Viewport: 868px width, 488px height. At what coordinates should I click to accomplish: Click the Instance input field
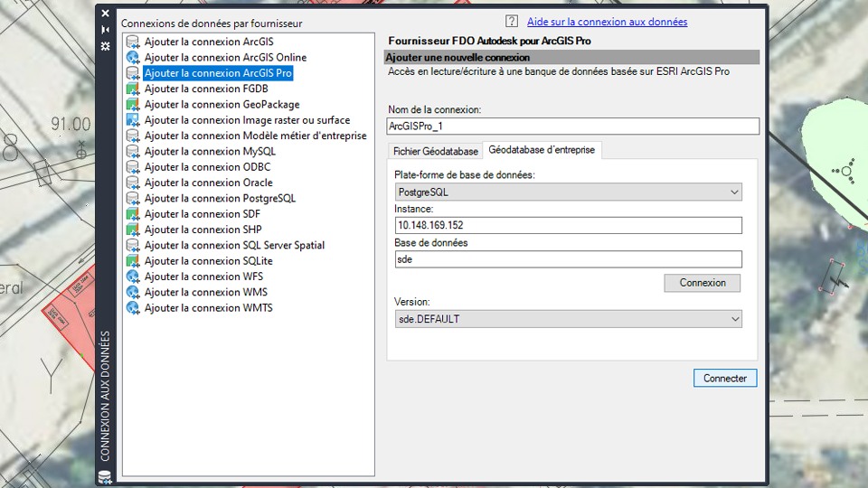point(568,225)
